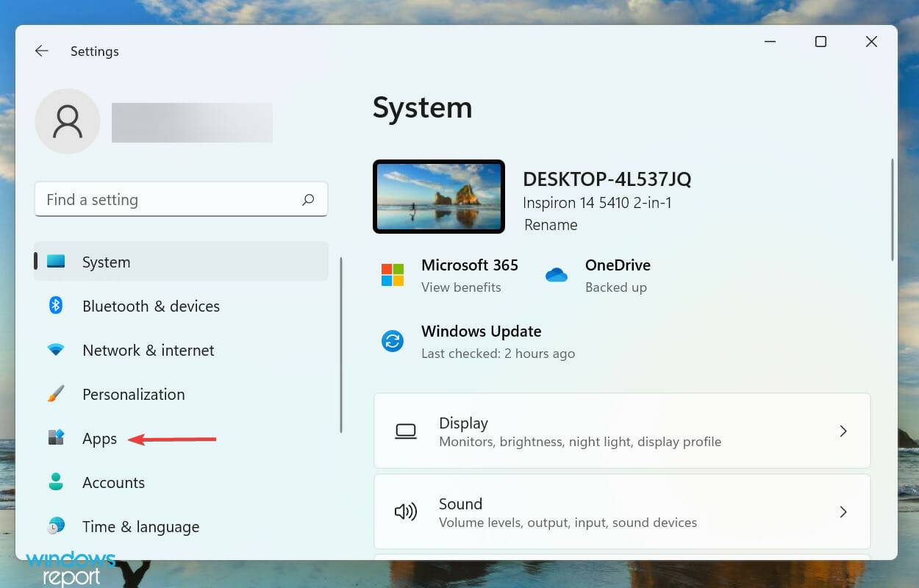Select the System tab in sidebar
919x588 pixels.
[106, 262]
